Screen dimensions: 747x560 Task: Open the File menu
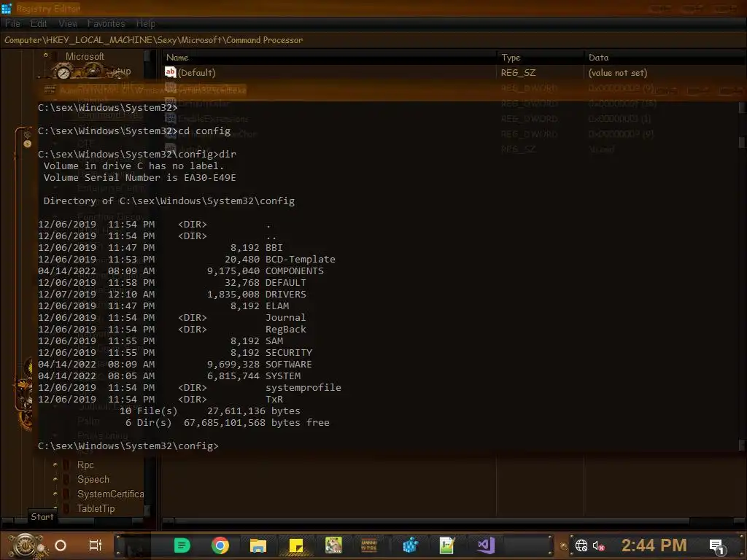pos(13,23)
